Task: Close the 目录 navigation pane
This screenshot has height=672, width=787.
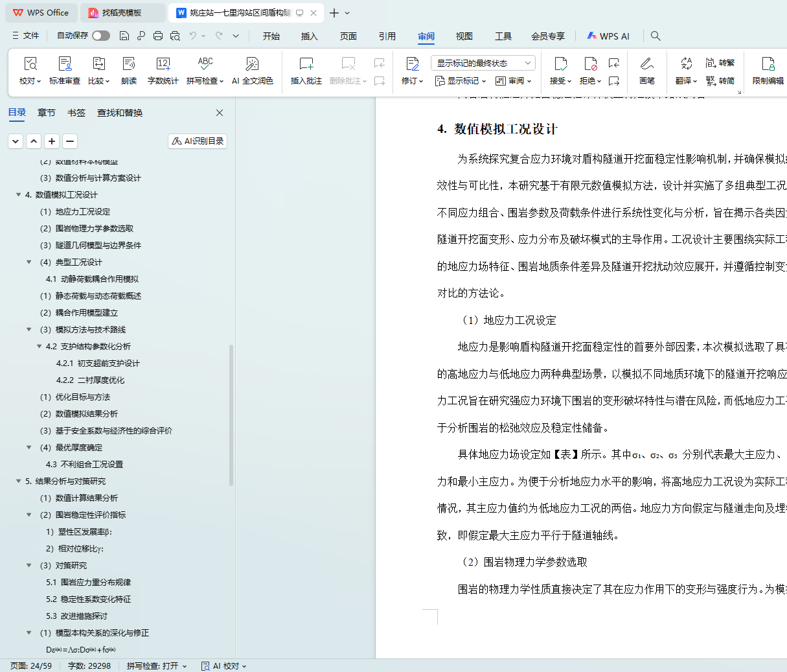Action: 220,113
